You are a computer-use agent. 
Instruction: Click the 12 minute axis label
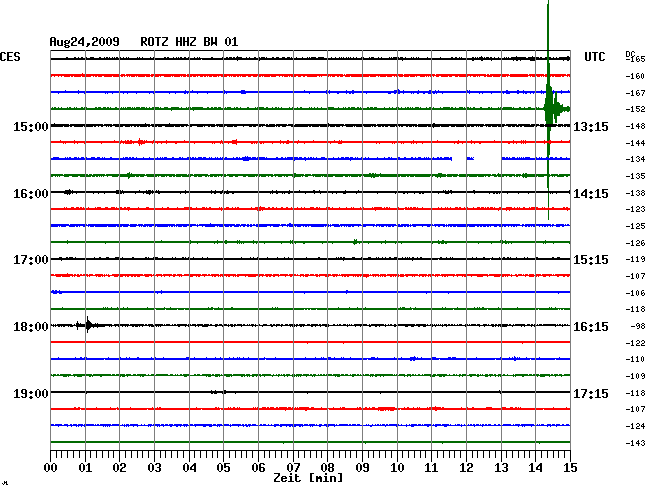point(466,468)
